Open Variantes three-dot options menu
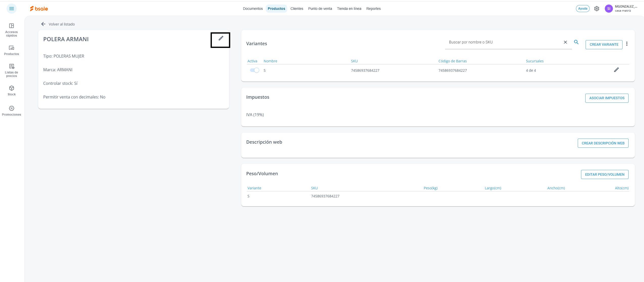The width and height of the screenshot is (644, 282). pos(627,44)
